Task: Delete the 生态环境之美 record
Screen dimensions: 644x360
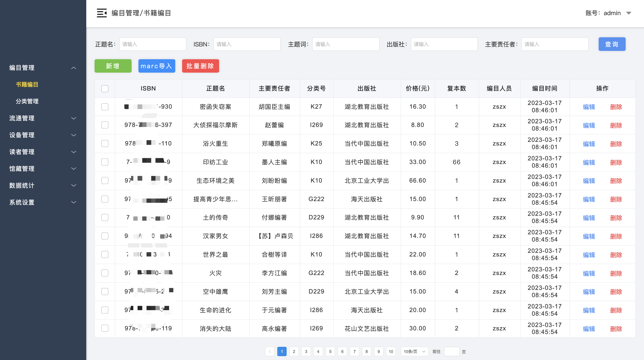Action: coord(616,181)
